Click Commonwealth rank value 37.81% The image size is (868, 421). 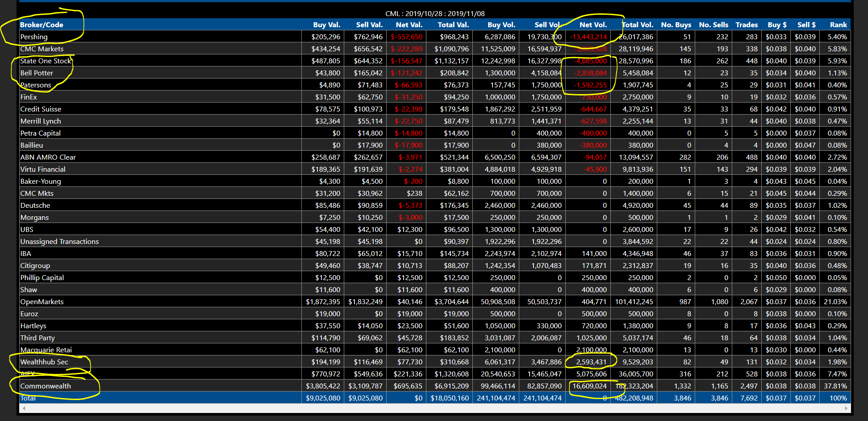pos(835,386)
